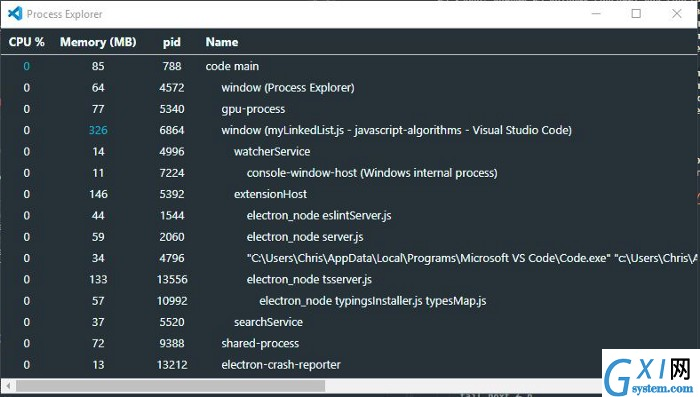Select the electron_node eslintServer.js row
Image resolution: width=700 pixels, height=397 pixels.
point(349,215)
